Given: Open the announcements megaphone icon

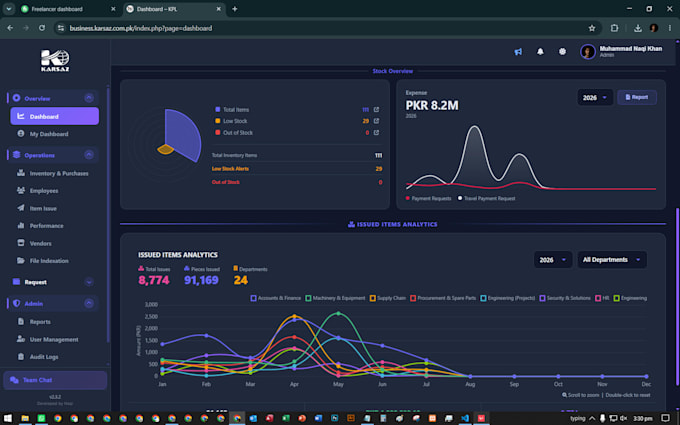Looking at the screenshot, I should pos(518,52).
